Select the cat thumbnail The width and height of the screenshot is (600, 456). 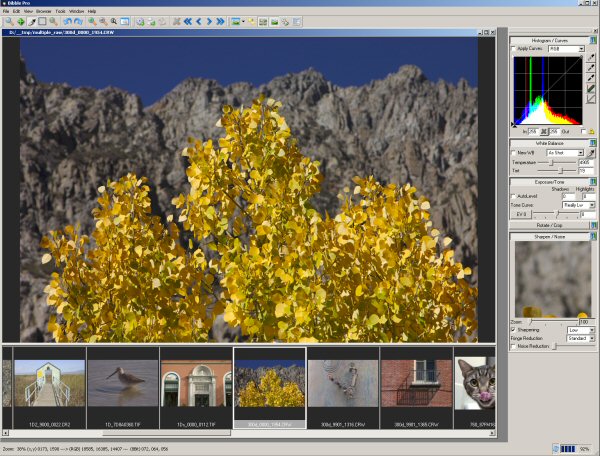474,383
